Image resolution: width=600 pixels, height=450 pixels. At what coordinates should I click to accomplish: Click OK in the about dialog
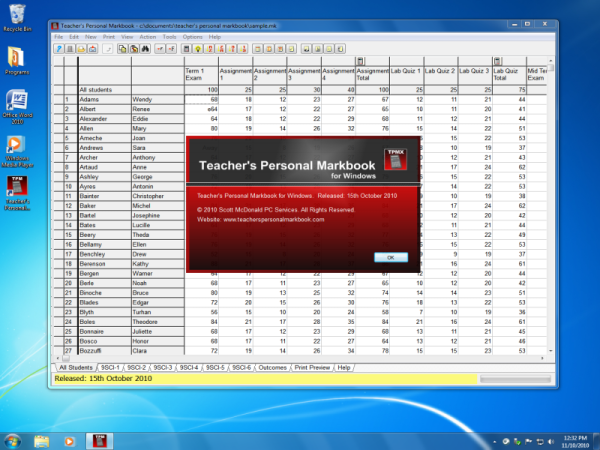[391, 258]
